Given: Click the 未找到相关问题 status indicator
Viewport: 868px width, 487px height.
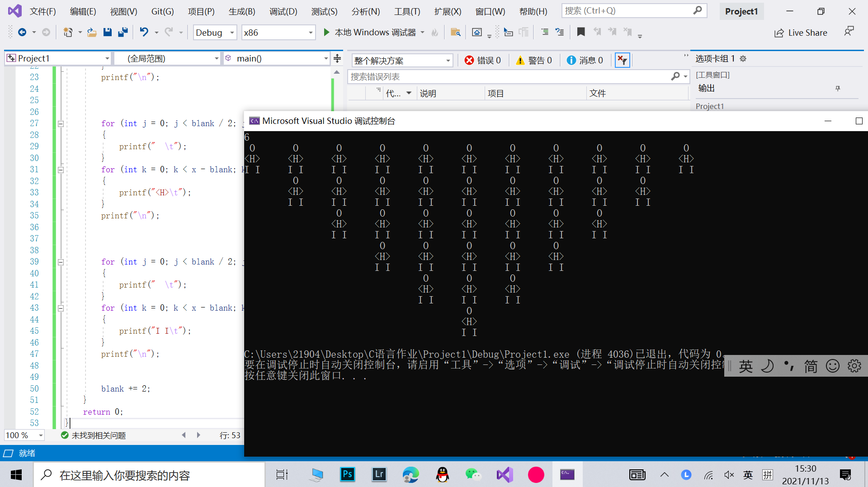Looking at the screenshot, I should point(94,435).
